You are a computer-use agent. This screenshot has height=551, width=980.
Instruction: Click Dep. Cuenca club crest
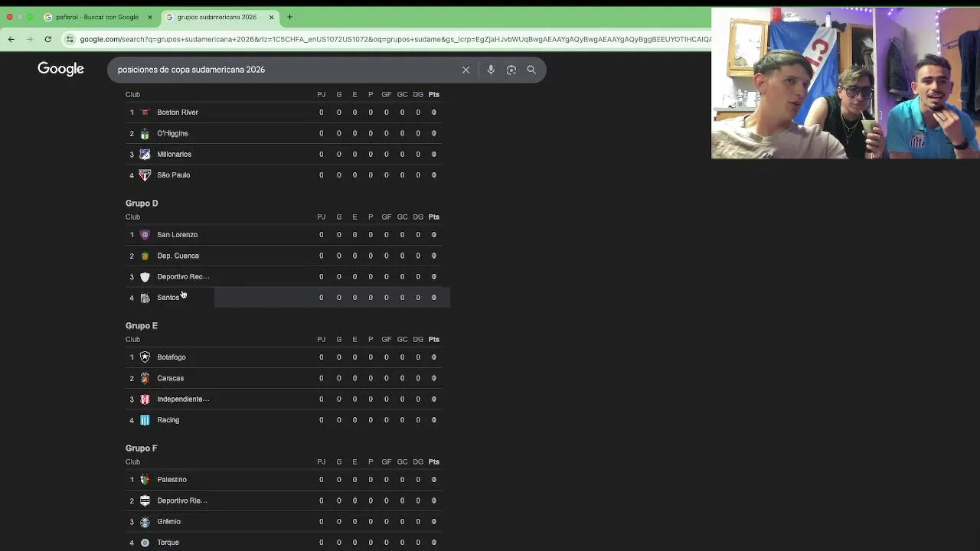145,256
